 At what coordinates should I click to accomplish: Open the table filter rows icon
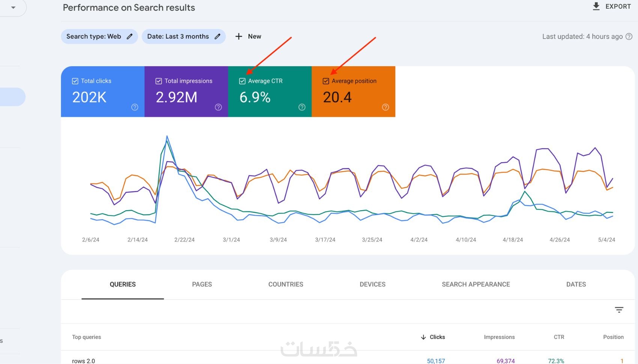[619, 310]
